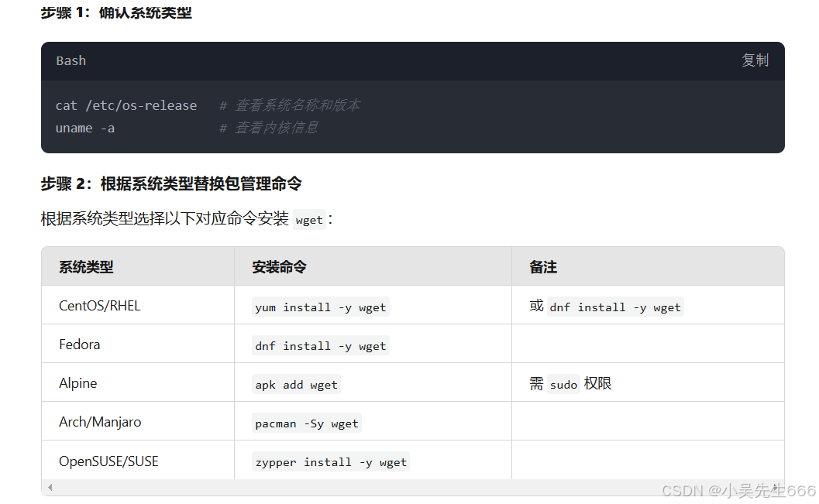Click the 复制 button to copy the Bash code
Screen dimensions: 819x504
tap(754, 60)
